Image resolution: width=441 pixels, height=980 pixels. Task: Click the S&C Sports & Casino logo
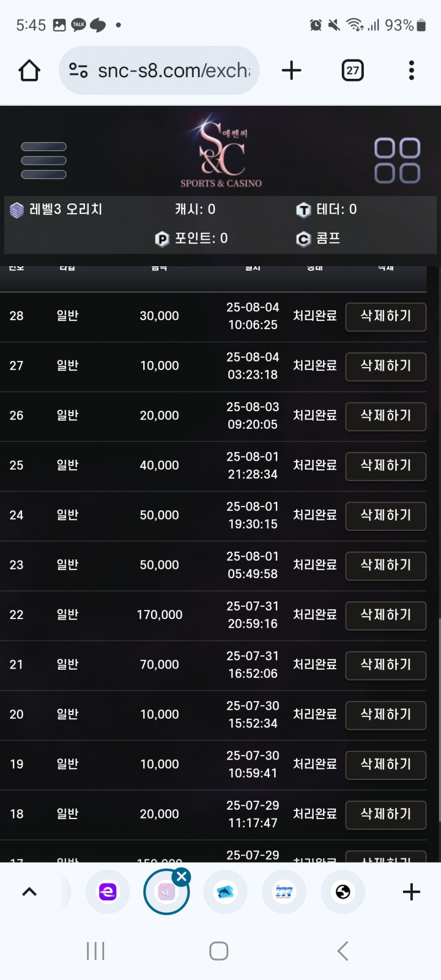[221, 152]
